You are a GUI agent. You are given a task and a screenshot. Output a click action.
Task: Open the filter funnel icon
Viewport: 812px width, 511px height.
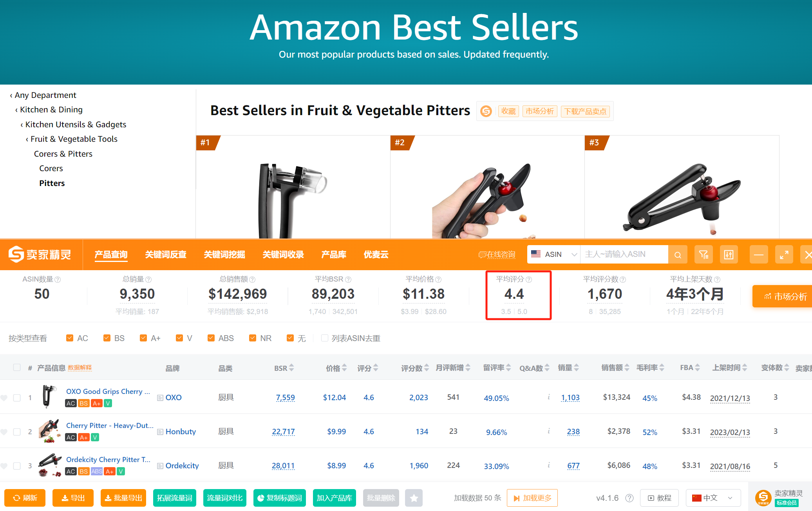pos(703,255)
